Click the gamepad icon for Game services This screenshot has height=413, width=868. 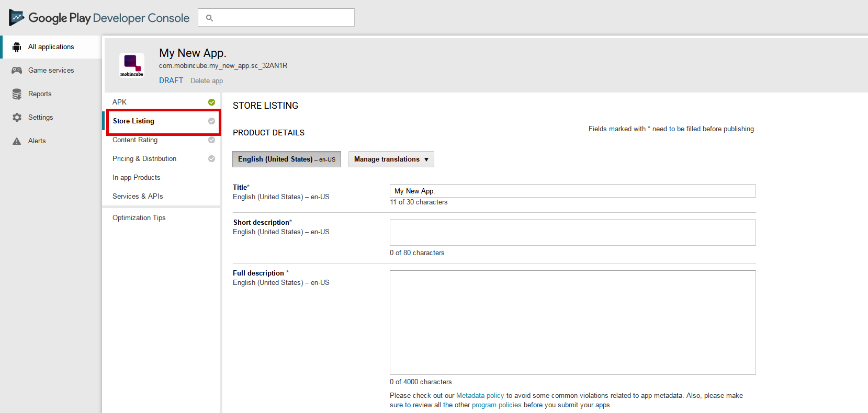click(17, 70)
